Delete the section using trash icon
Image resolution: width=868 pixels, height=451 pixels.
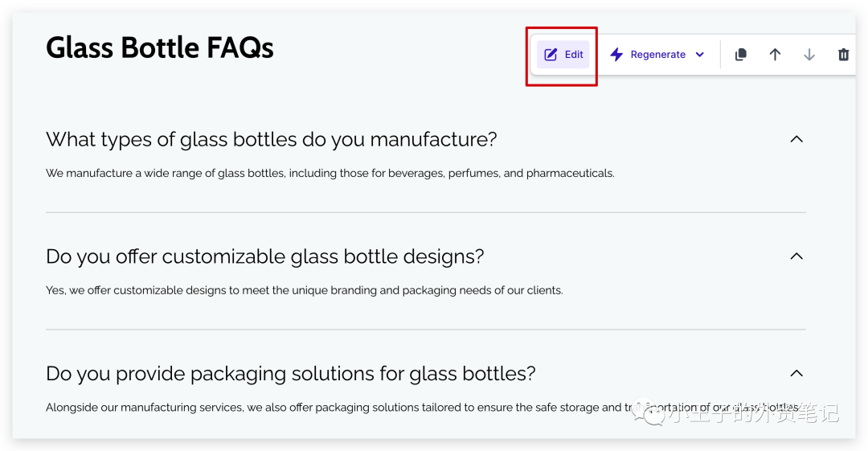tap(843, 55)
